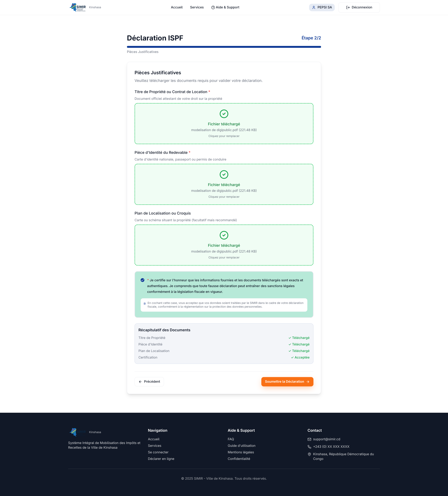Open Accueil in the top navigation

pos(177,7)
